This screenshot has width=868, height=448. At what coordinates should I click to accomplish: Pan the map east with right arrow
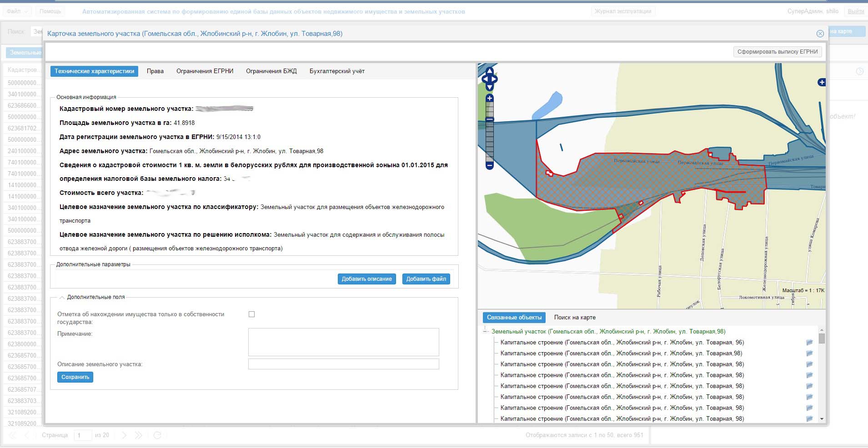point(494,80)
